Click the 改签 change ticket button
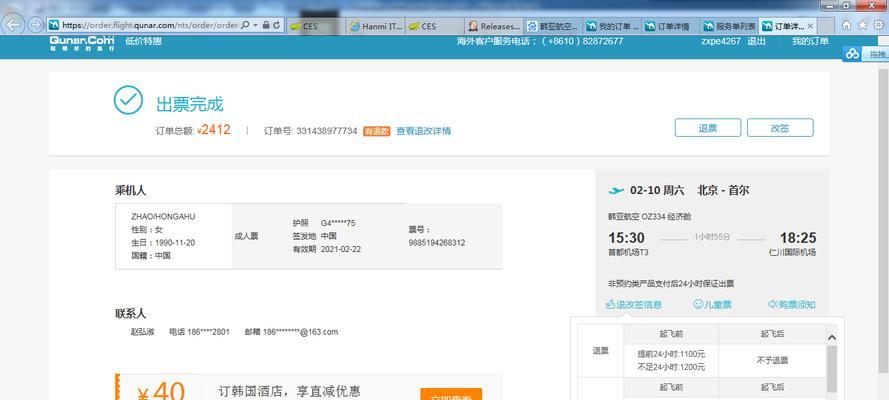889x400 pixels. 779,128
